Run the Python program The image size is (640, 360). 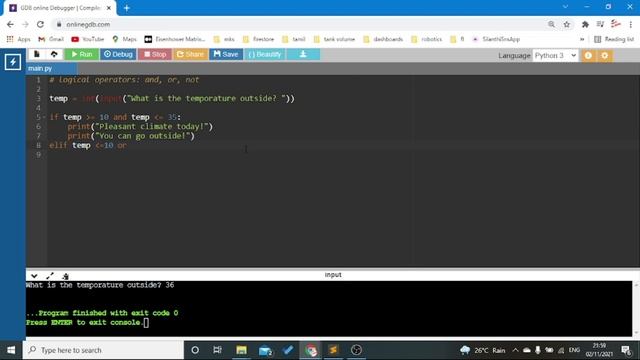click(82, 54)
